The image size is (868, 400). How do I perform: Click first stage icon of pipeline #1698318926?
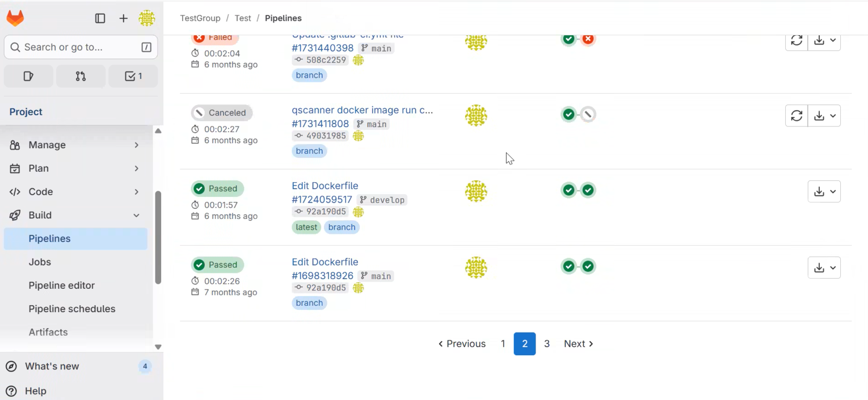(x=568, y=266)
